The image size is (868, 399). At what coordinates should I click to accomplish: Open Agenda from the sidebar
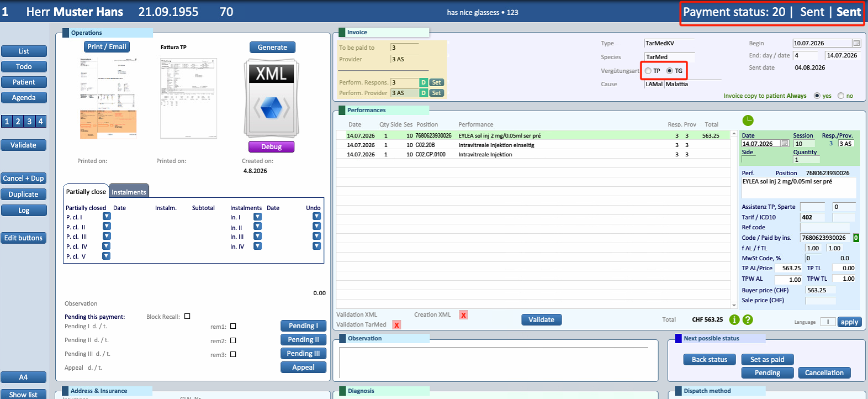pyautogui.click(x=24, y=97)
